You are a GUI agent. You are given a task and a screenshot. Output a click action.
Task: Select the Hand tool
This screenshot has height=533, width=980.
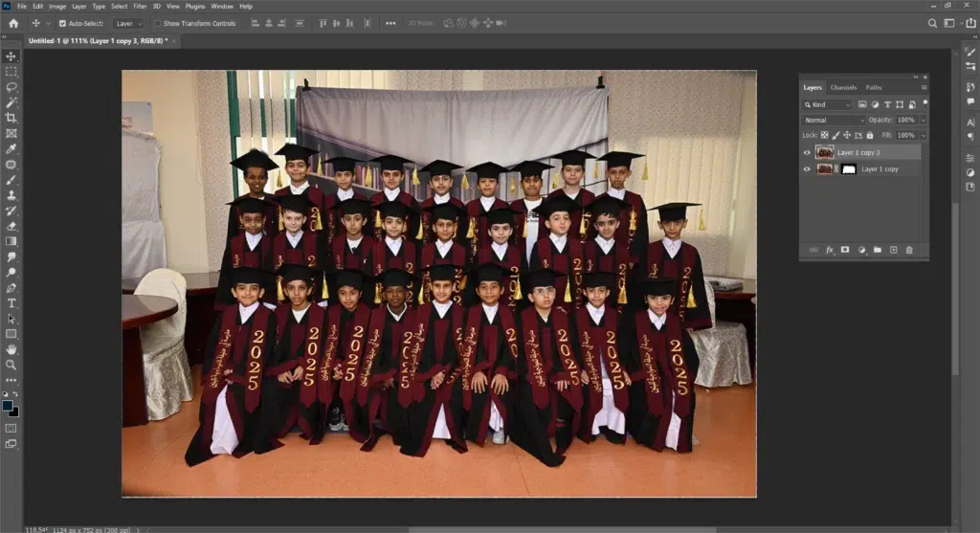tap(11, 349)
